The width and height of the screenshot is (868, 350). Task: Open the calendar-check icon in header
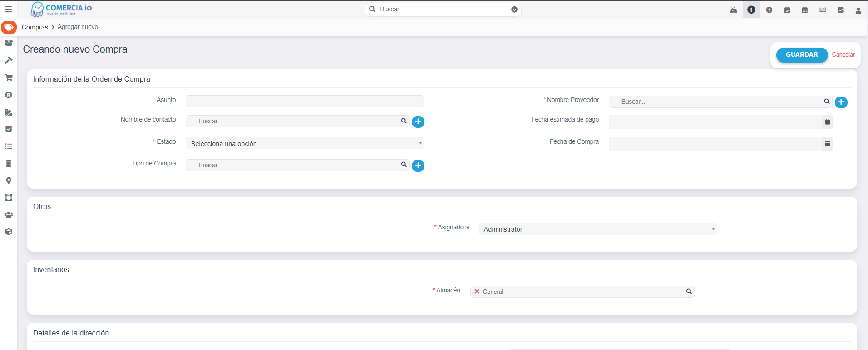point(787,10)
